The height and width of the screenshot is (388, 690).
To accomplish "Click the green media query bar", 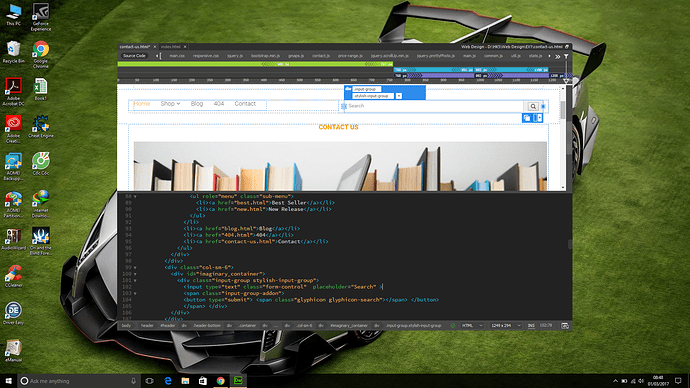I will coord(255,64).
